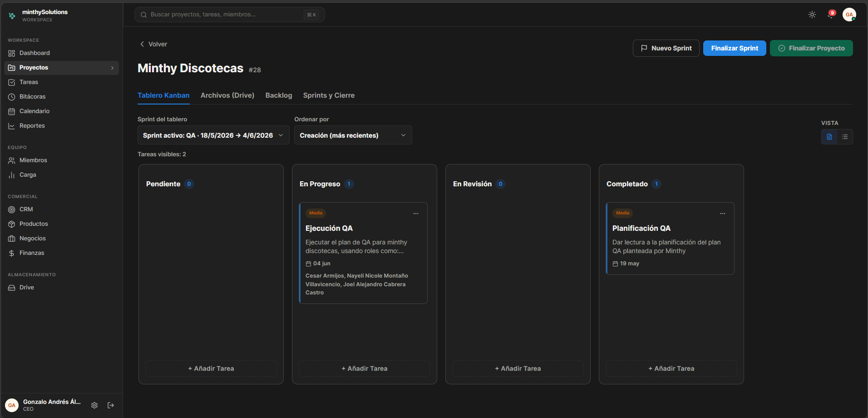Open Dashboard from the sidebar
Image resolution: width=868 pixels, height=418 pixels.
(x=61, y=53)
